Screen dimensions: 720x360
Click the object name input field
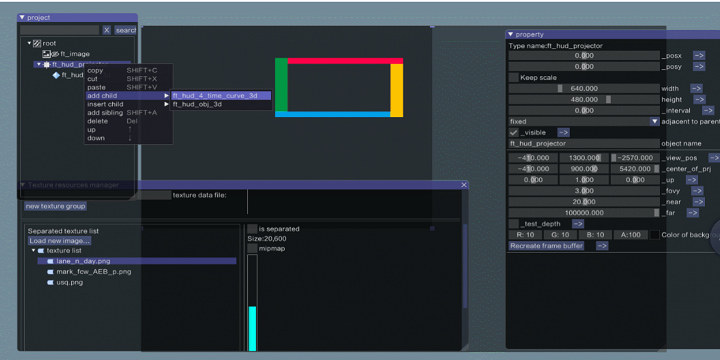584,144
